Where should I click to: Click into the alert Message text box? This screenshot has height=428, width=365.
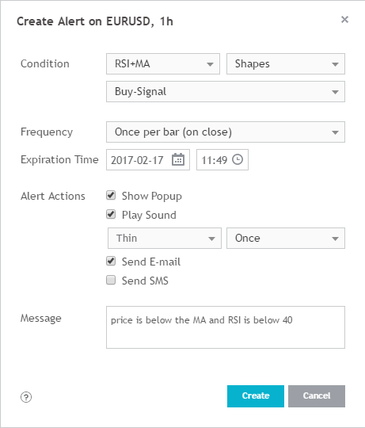point(226,327)
